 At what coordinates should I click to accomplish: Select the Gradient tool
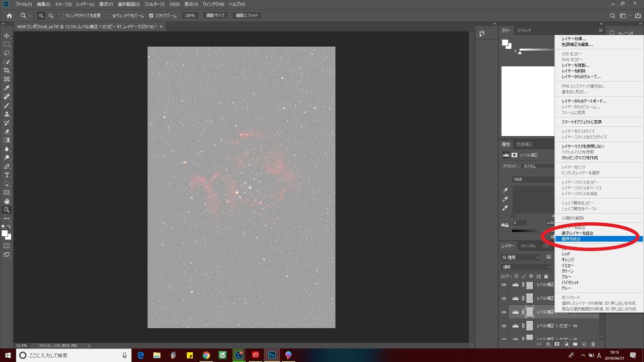(7, 140)
